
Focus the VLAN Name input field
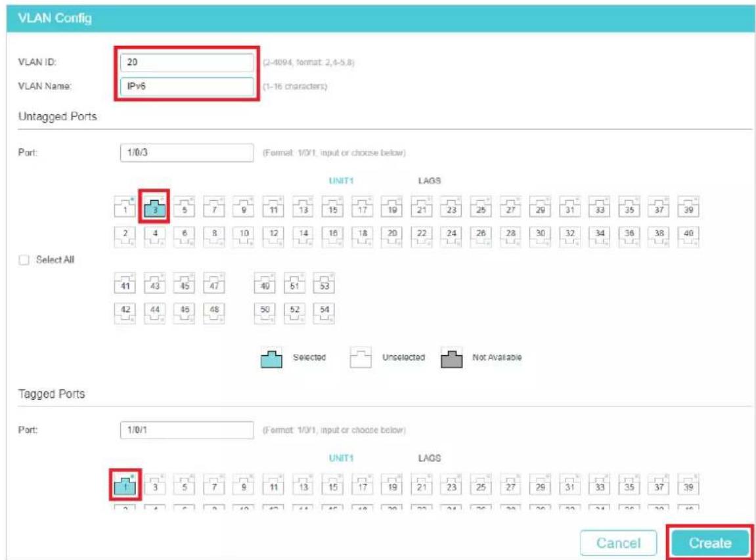[x=187, y=87]
